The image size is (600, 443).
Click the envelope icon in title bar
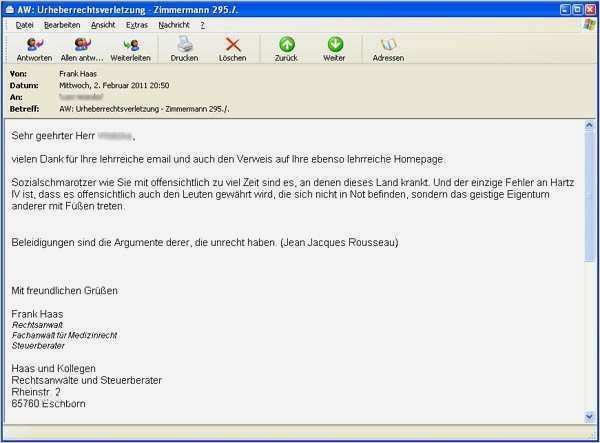point(10,10)
